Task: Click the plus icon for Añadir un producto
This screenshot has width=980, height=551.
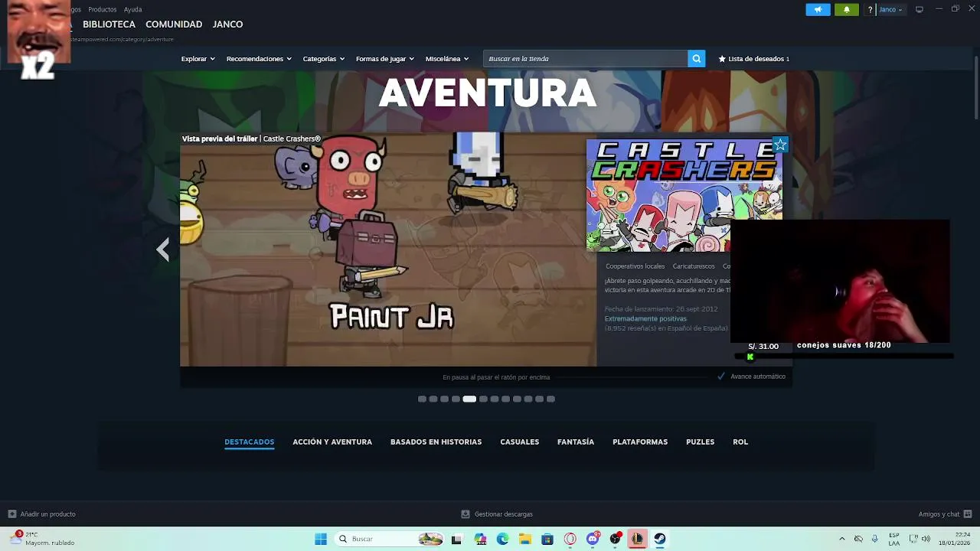Action: [x=11, y=514]
